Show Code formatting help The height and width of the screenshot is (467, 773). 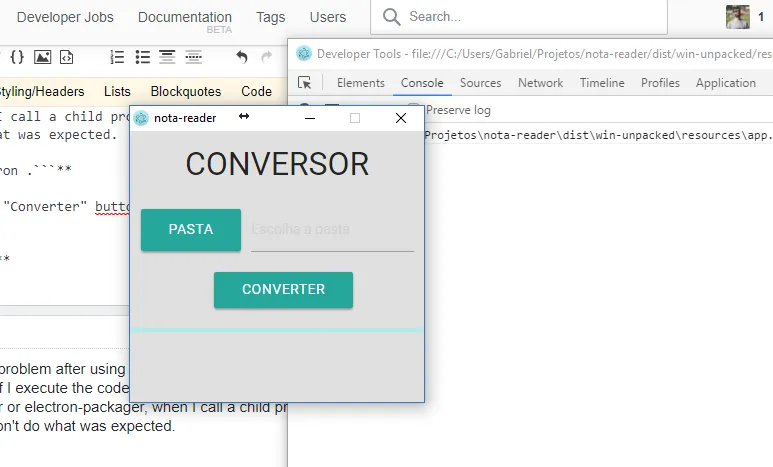pyautogui.click(x=256, y=92)
